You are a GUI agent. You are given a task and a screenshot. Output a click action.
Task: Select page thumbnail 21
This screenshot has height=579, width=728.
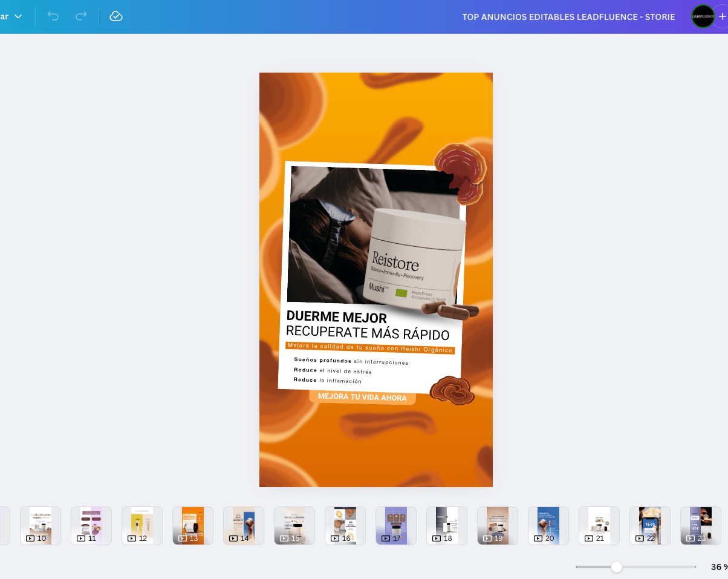pyautogui.click(x=599, y=526)
